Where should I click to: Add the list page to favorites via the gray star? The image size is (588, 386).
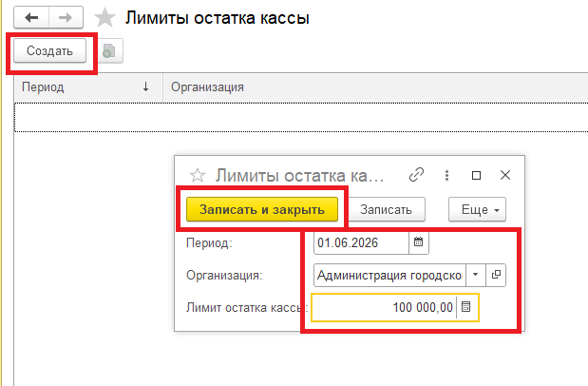click(104, 18)
